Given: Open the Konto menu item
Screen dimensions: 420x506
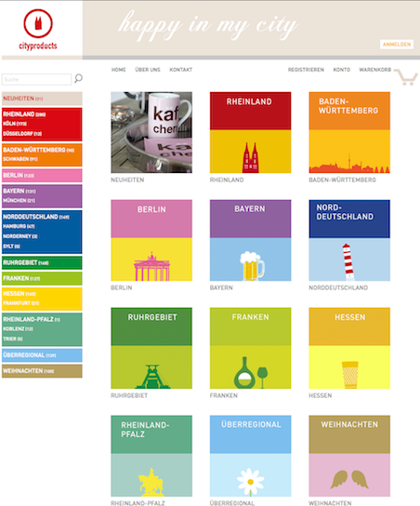Looking at the screenshot, I should 342,70.
